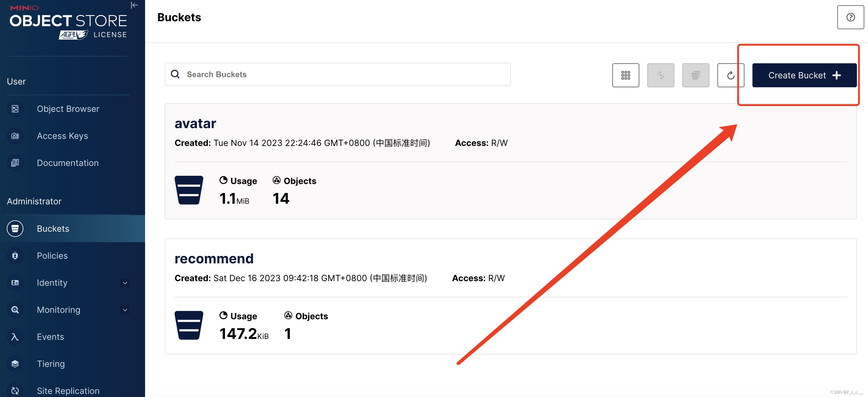Click the delete selected buckets icon
Viewport: 868px width, 397px height.
[696, 75]
